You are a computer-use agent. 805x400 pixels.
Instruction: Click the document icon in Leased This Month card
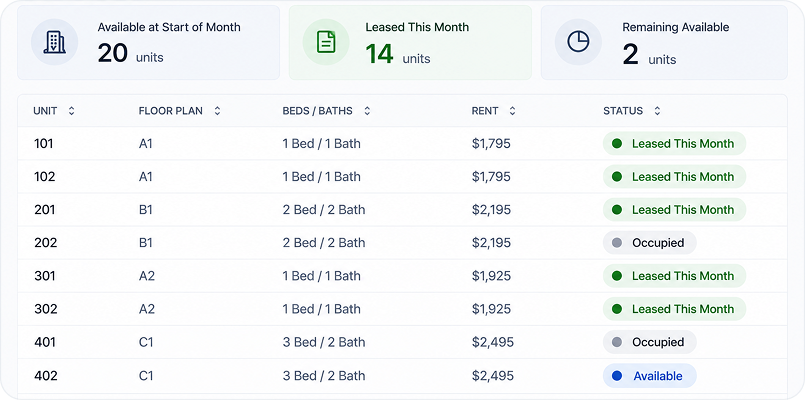coord(326,42)
